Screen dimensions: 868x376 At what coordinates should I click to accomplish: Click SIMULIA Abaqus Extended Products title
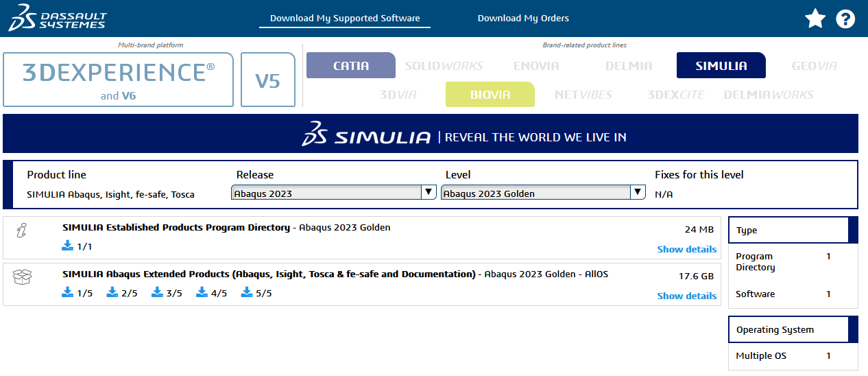point(269,274)
